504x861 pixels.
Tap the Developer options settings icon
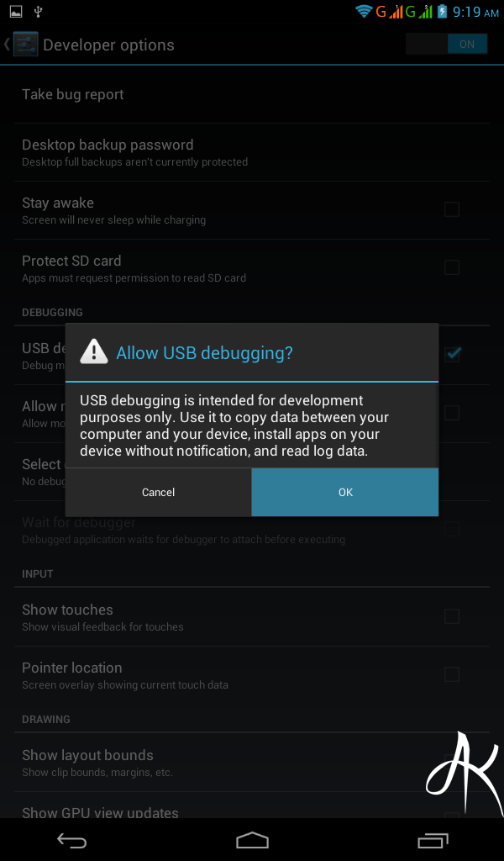click(x=25, y=45)
